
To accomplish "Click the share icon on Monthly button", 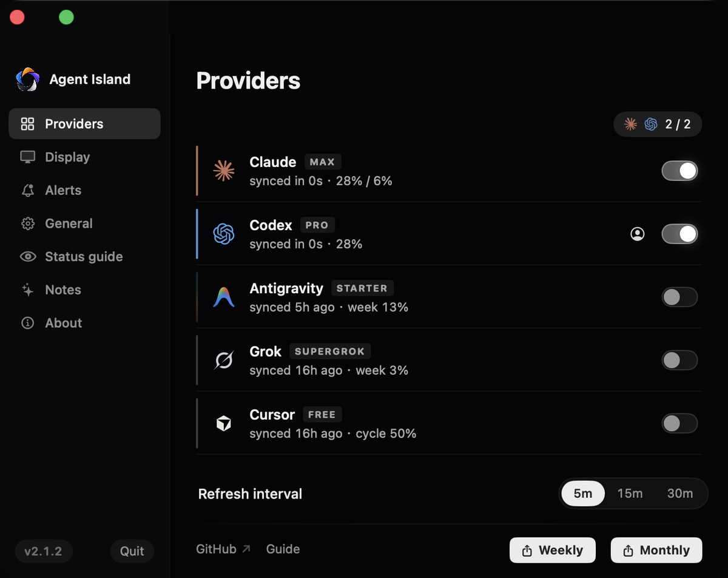I will coord(629,551).
